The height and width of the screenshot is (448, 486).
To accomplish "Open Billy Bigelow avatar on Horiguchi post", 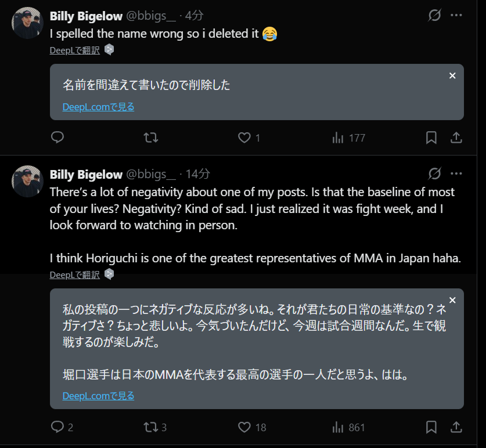I will [x=27, y=181].
